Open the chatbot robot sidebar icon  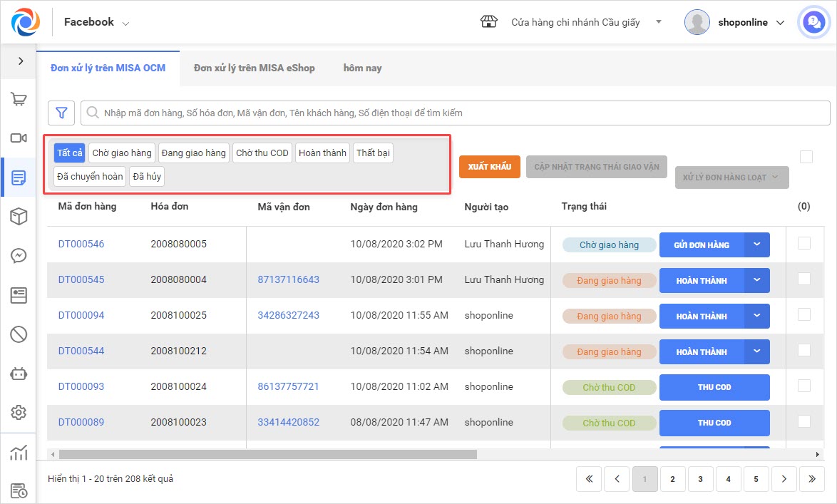tap(19, 373)
